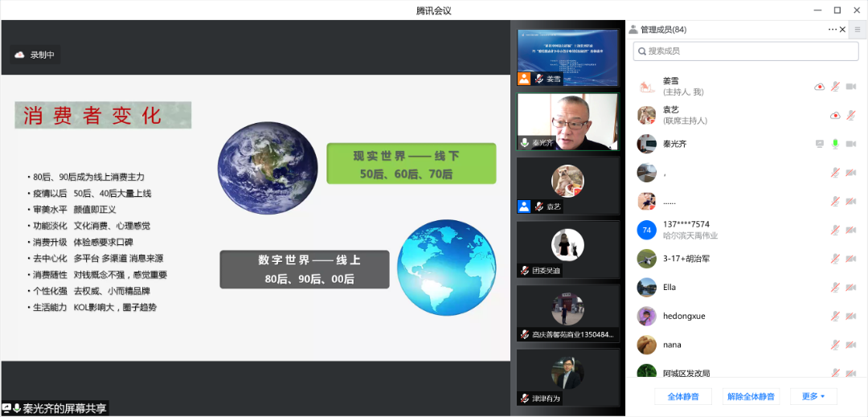Click green microphone icon in 秦光齐 row
Viewport: 868px width, 417px height.
pos(835,144)
